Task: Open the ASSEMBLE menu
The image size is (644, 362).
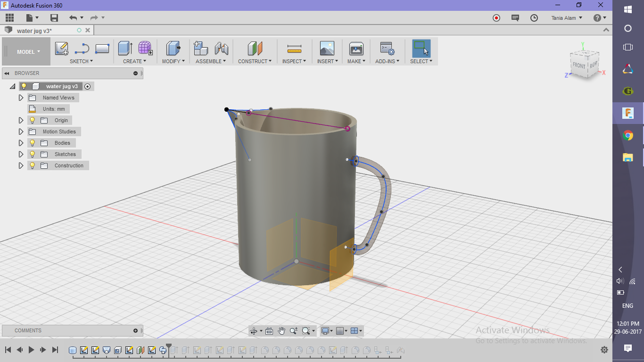Action: (x=211, y=61)
